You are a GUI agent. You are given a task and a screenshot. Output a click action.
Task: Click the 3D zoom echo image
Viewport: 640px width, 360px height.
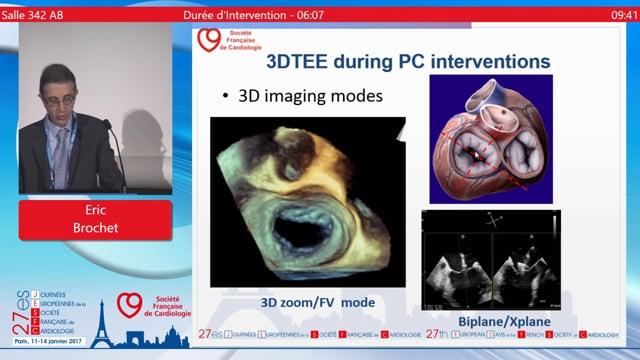point(308,202)
